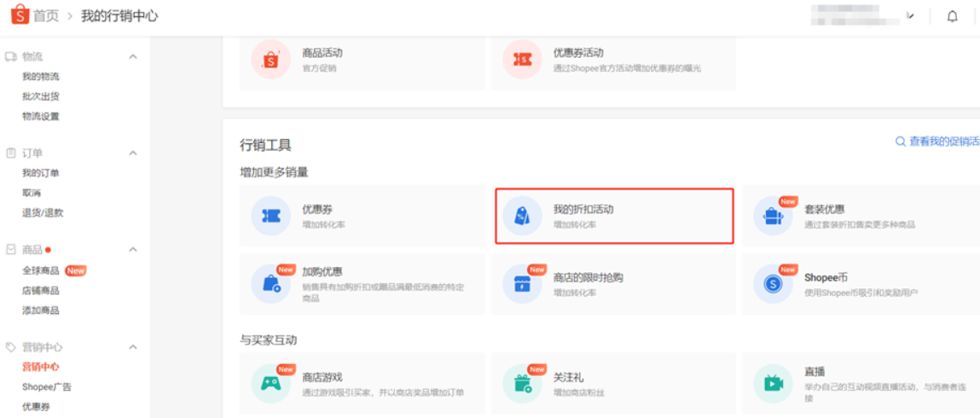This screenshot has height=418, width=980.
Task: Click the 商店游戏 gamepad icon
Action: [271, 384]
